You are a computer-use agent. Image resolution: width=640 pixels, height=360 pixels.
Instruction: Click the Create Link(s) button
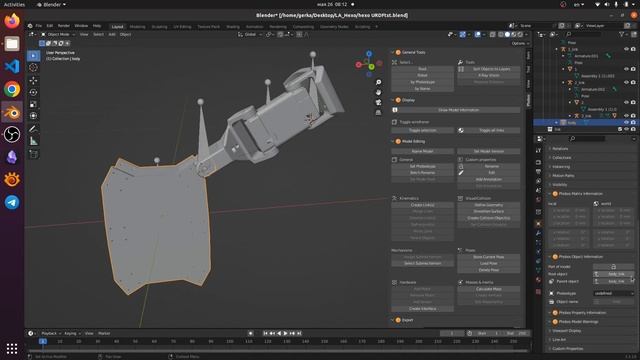422,205
